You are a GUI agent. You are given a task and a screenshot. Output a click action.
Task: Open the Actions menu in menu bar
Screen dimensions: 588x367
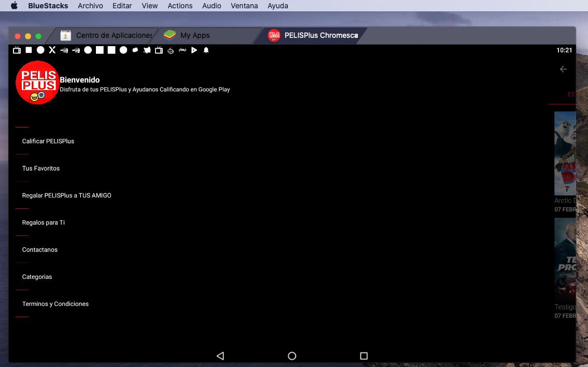coord(180,6)
